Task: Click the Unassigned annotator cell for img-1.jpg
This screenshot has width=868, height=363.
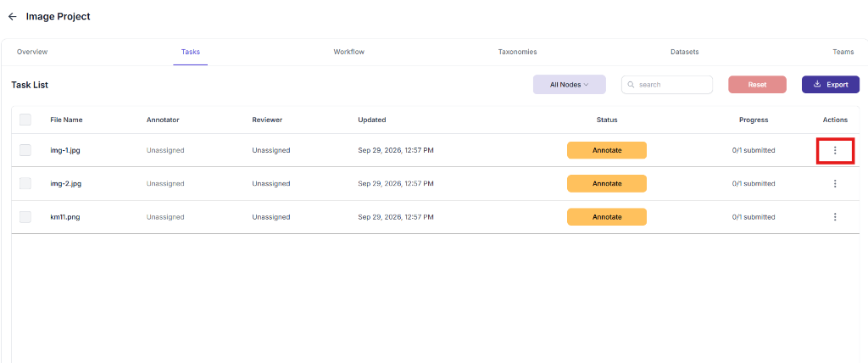Action: [x=165, y=150]
